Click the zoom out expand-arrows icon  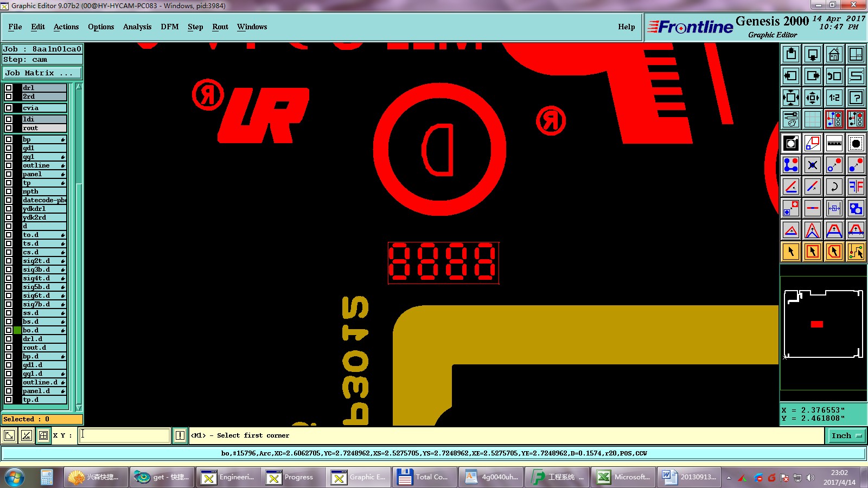tap(791, 98)
